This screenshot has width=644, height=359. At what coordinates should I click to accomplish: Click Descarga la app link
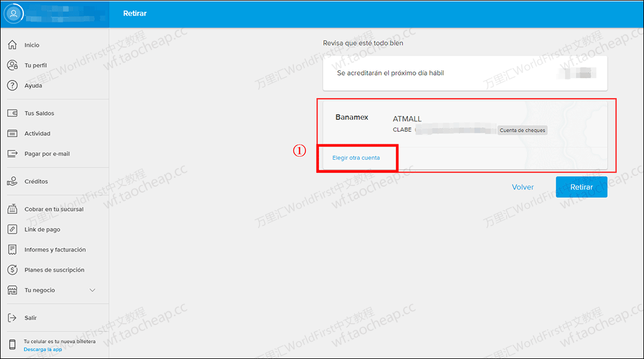[x=43, y=349]
